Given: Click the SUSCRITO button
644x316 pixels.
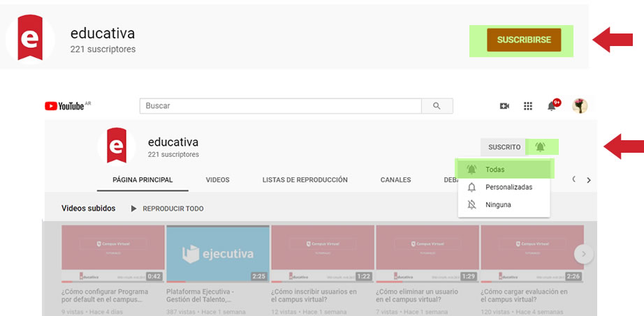Looking at the screenshot, I should (x=504, y=147).
